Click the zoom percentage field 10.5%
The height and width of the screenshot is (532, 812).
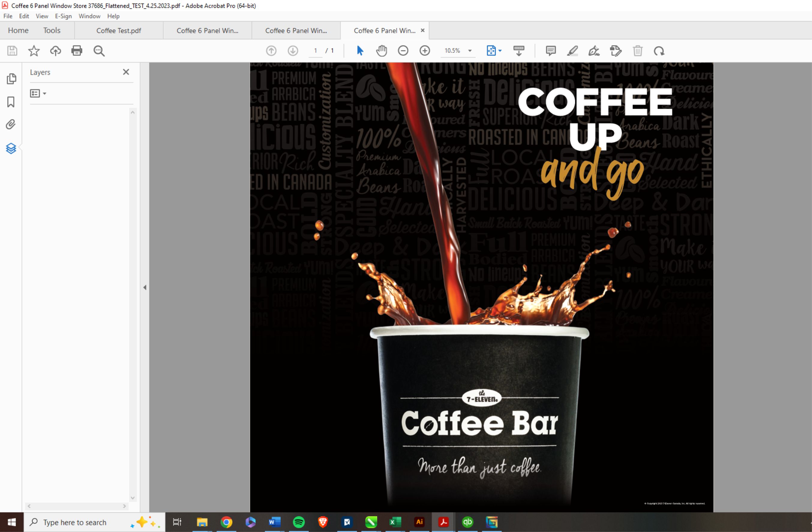pos(452,51)
